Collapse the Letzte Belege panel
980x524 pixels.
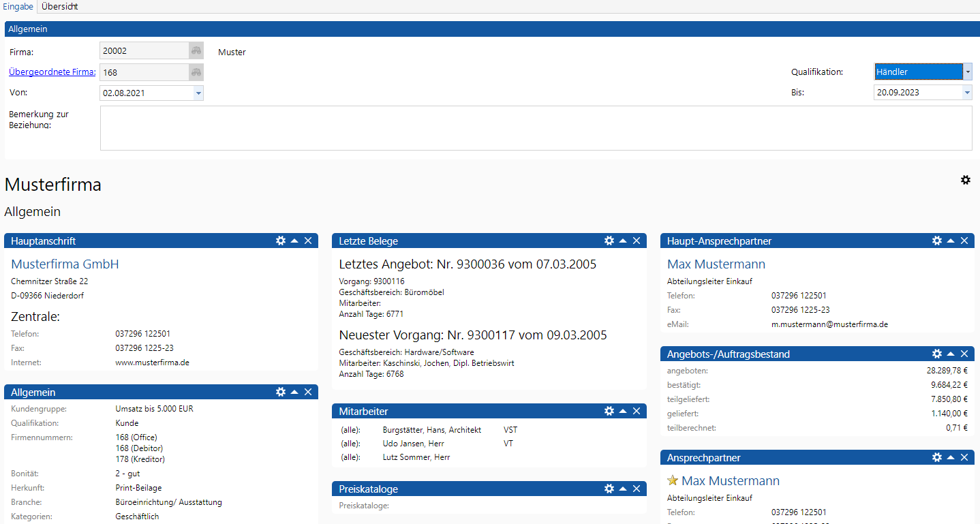(x=623, y=241)
